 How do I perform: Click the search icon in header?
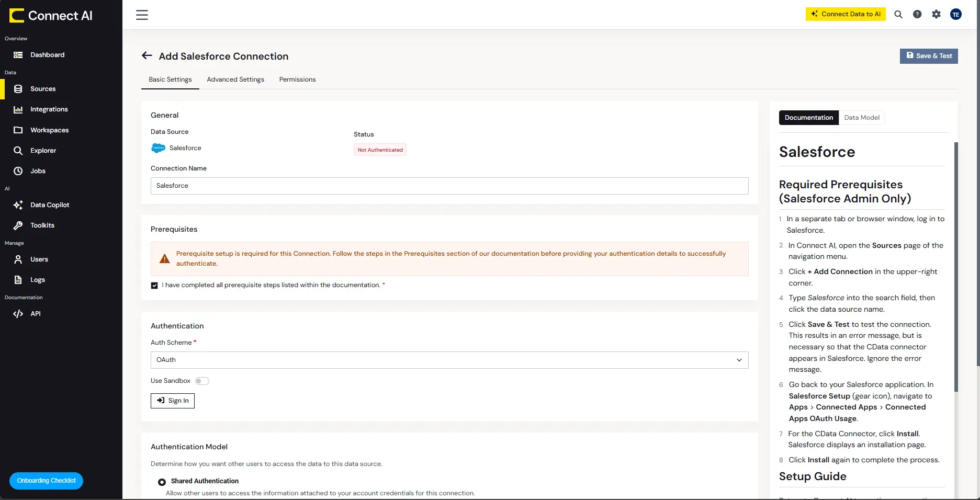[x=898, y=15]
